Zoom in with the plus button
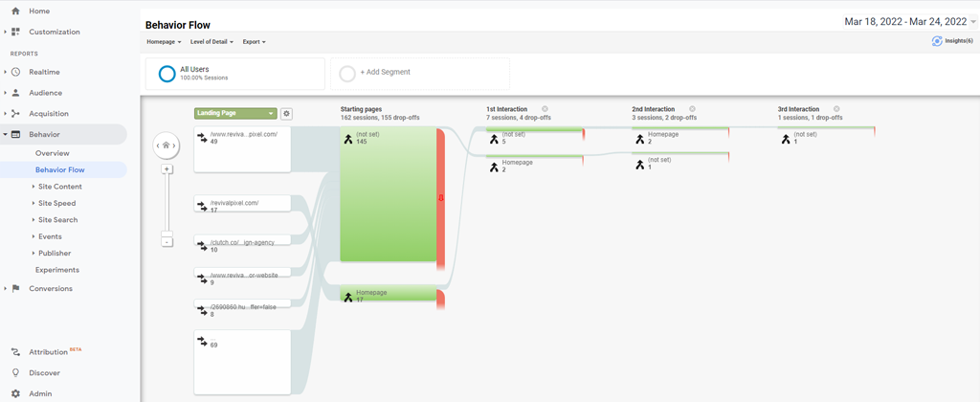This screenshot has width=980, height=402. point(167,169)
